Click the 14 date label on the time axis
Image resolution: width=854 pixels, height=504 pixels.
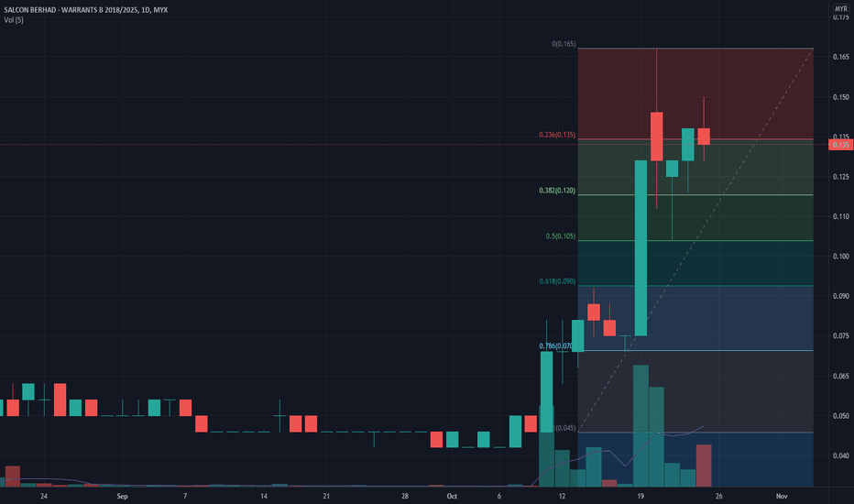(x=264, y=497)
